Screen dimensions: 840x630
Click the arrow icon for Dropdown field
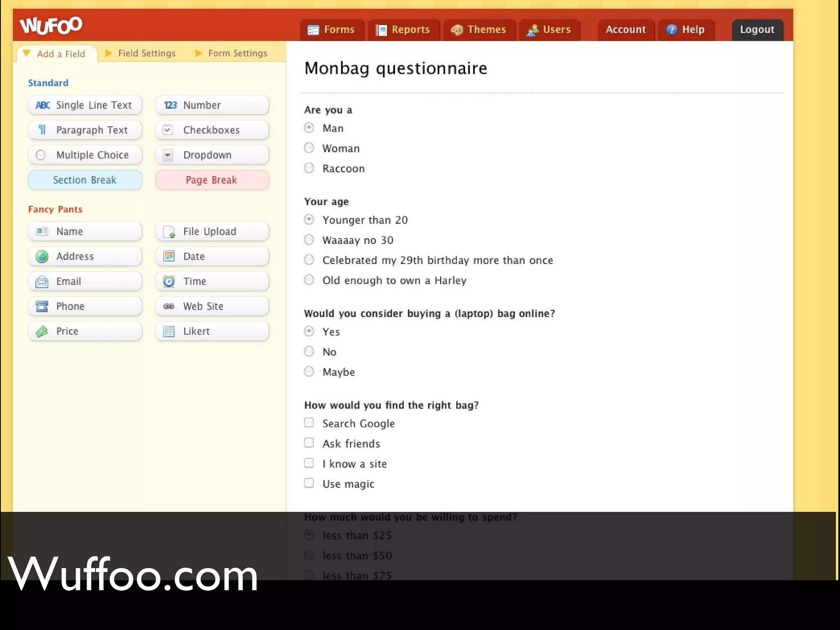(167, 155)
